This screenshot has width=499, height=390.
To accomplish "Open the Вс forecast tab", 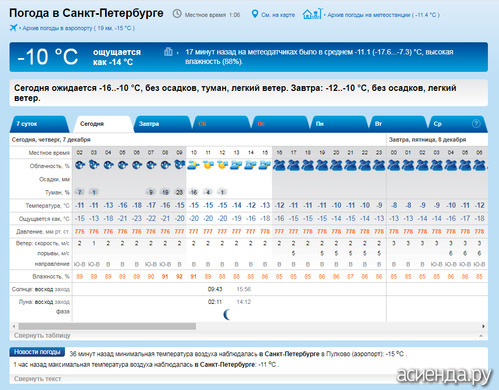I will click(281, 124).
